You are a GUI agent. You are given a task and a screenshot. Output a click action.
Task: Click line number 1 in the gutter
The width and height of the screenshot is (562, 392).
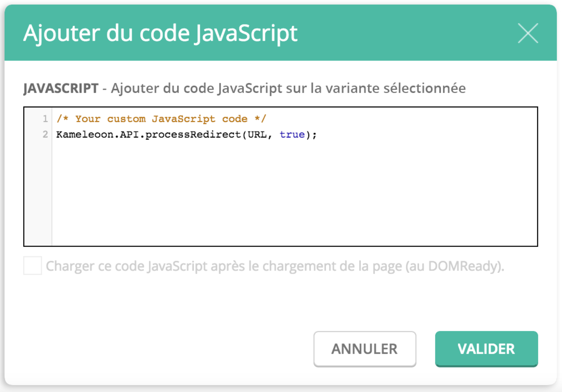(45, 119)
